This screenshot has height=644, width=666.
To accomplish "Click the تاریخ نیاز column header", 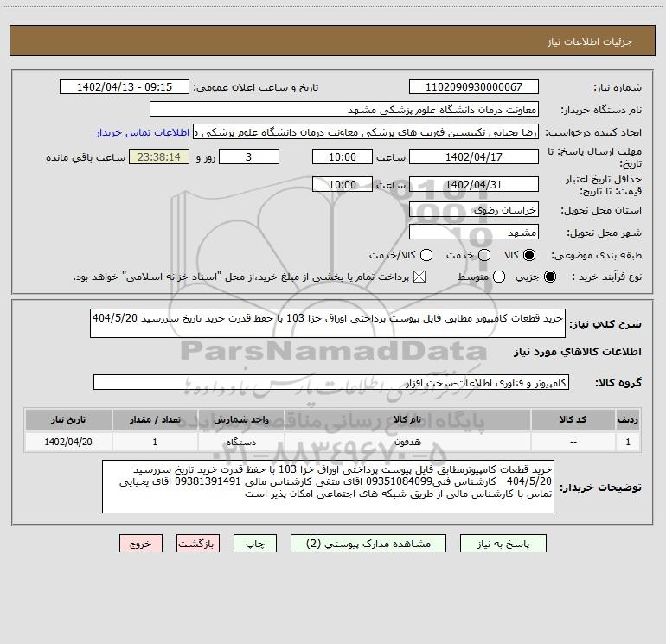I will point(68,419).
